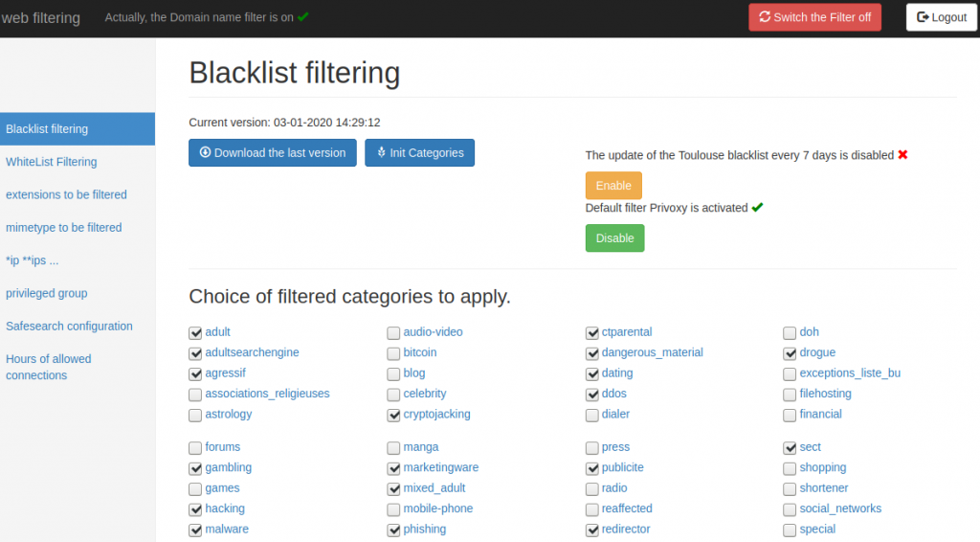The width and height of the screenshot is (980, 542).
Task: Enable the bitcoin category checkbox
Action: [394, 353]
